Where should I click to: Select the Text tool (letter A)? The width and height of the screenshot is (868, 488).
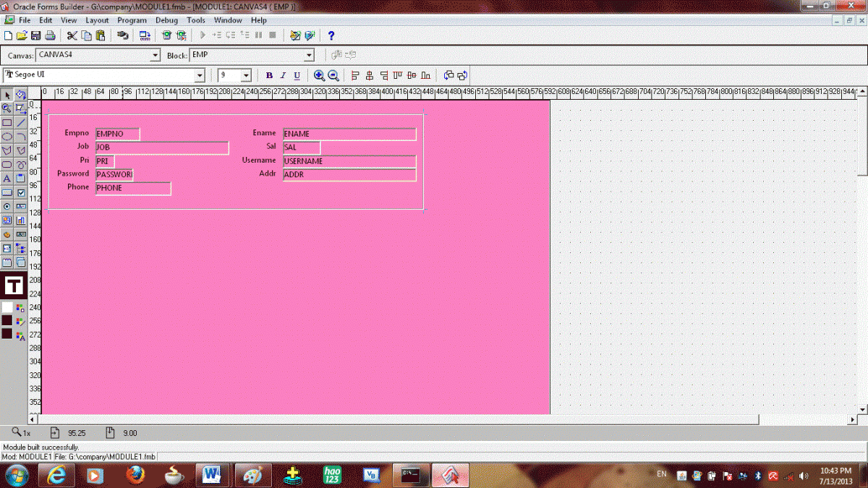point(7,178)
